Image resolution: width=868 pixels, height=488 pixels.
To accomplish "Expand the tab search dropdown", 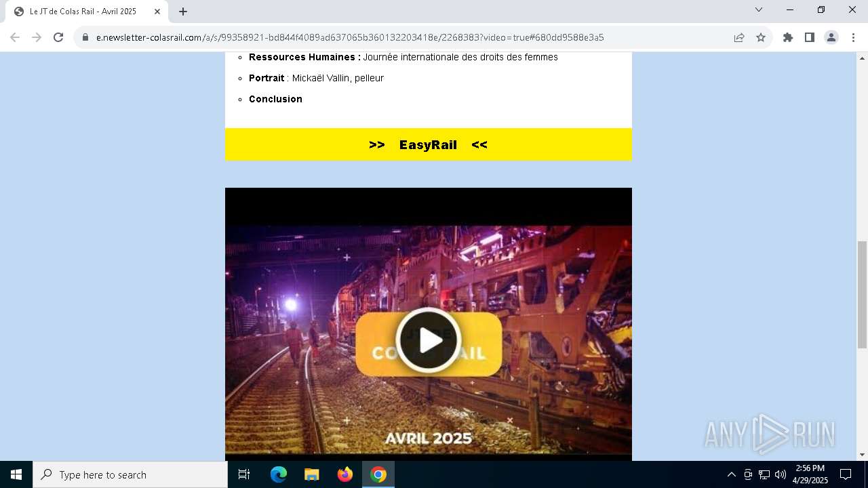I will pyautogui.click(x=759, y=9).
